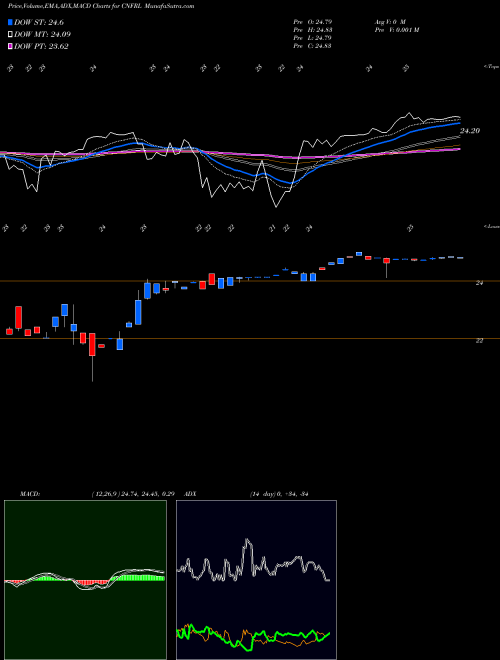Click the 'Pre H: 24.83' high value
500x660 pixels.
(x=313, y=30)
